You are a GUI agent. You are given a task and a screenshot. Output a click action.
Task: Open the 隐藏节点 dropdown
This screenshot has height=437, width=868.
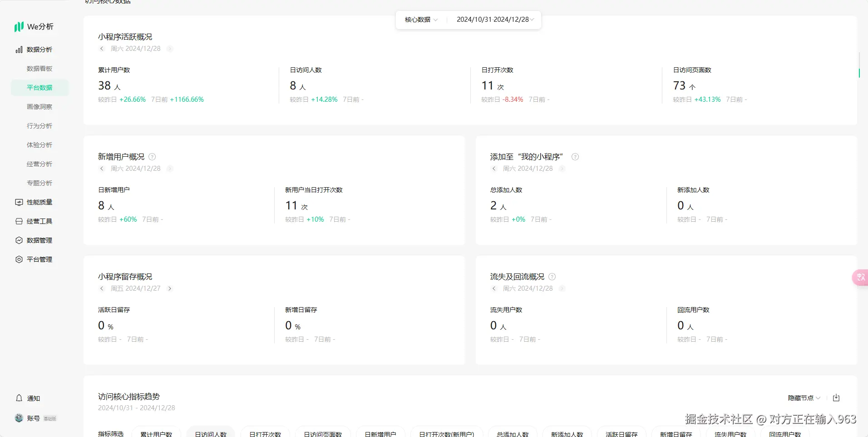tap(804, 398)
